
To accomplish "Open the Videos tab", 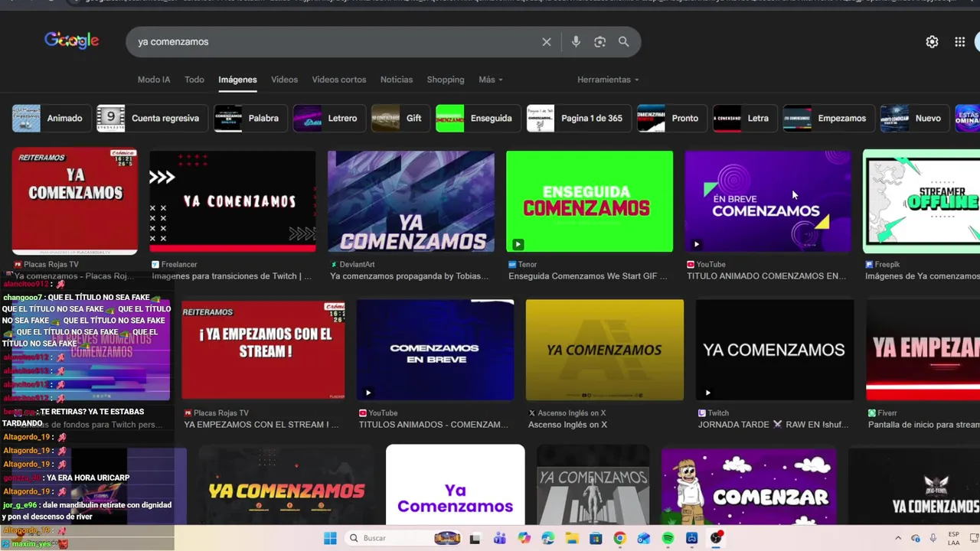I will coord(284,80).
